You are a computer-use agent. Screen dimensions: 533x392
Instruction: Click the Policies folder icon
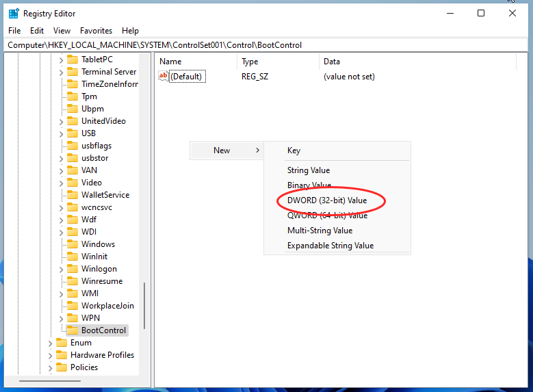(x=62, y=367)
